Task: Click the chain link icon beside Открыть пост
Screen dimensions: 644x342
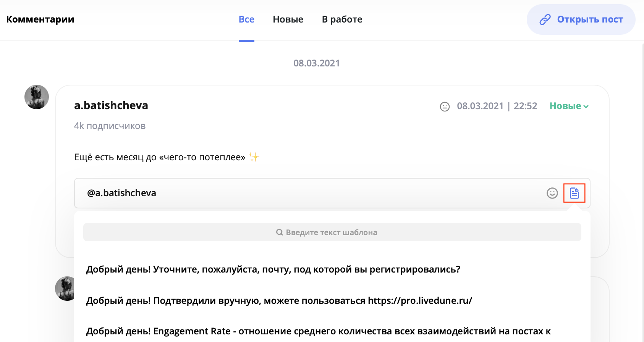Action: tap(545, 19)
